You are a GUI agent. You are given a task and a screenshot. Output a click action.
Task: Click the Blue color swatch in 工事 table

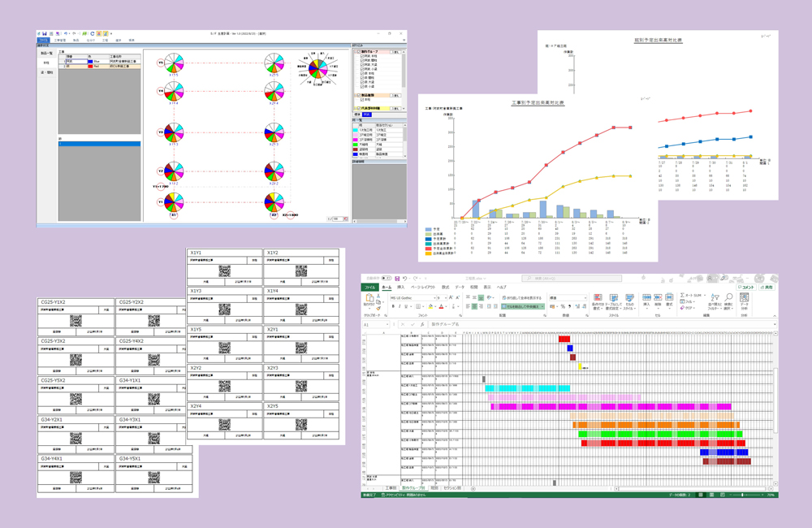click(90, 62)
